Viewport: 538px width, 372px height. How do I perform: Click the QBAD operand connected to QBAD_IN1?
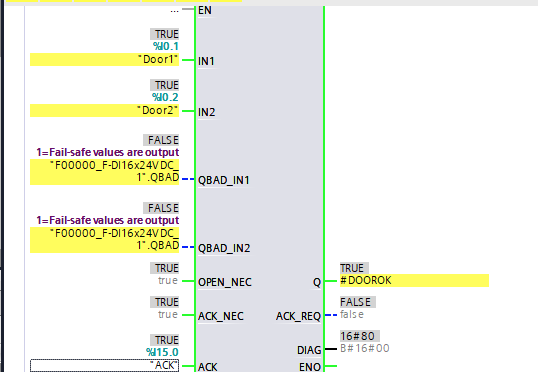104,172
